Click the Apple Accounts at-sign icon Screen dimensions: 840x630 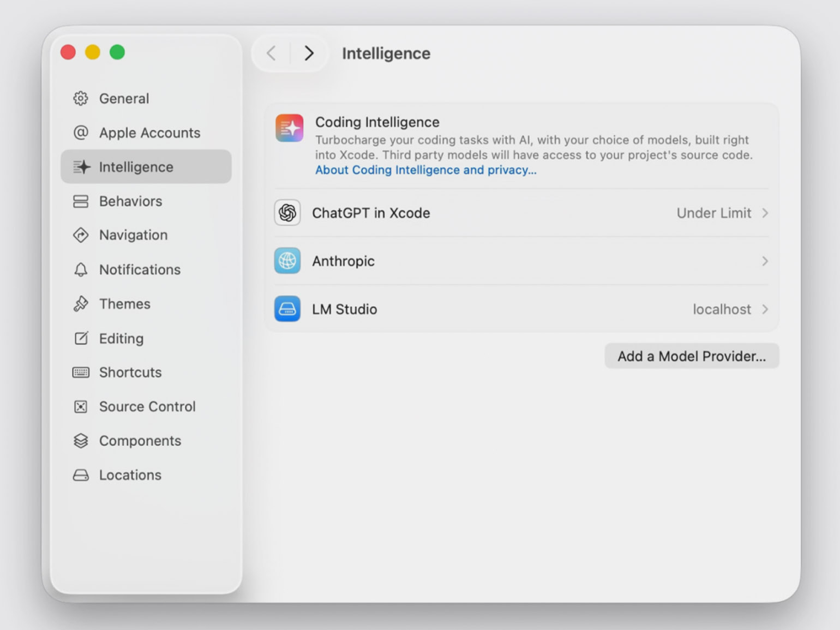pyautogui.click(x=81, y=133)
